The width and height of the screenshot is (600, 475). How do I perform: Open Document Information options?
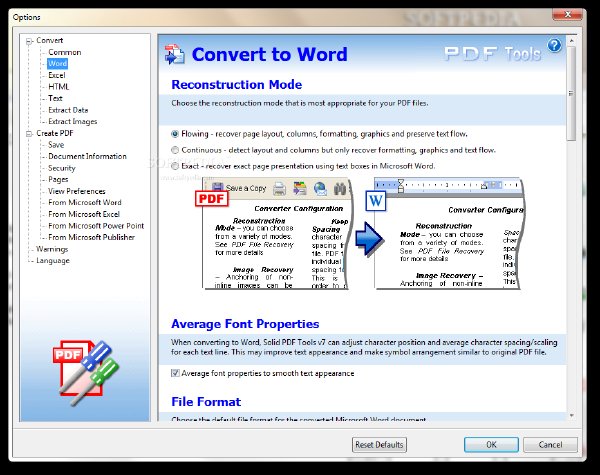click(87, 157)
